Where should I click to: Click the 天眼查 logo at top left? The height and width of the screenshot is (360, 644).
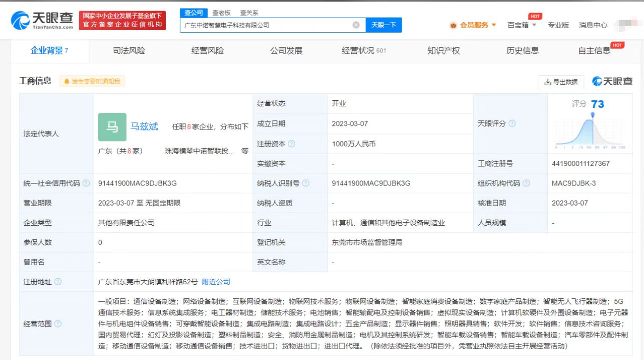42,21
